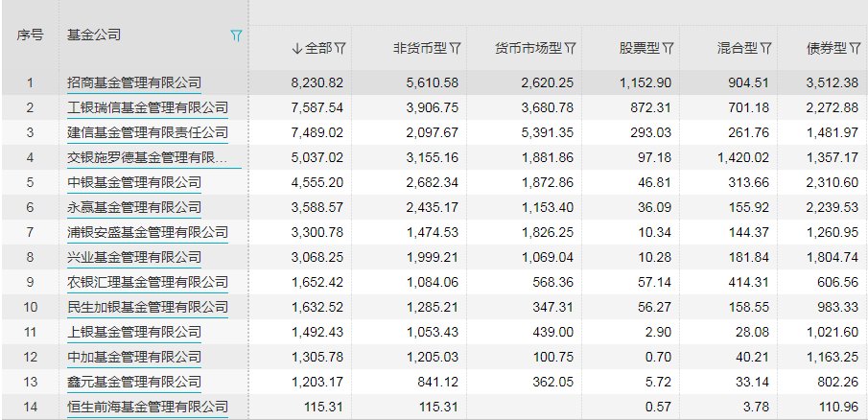The height and width of the screenshot is (420, 868).
Task: Open filter icon for 基金公司 column
Action: point(236,36)
